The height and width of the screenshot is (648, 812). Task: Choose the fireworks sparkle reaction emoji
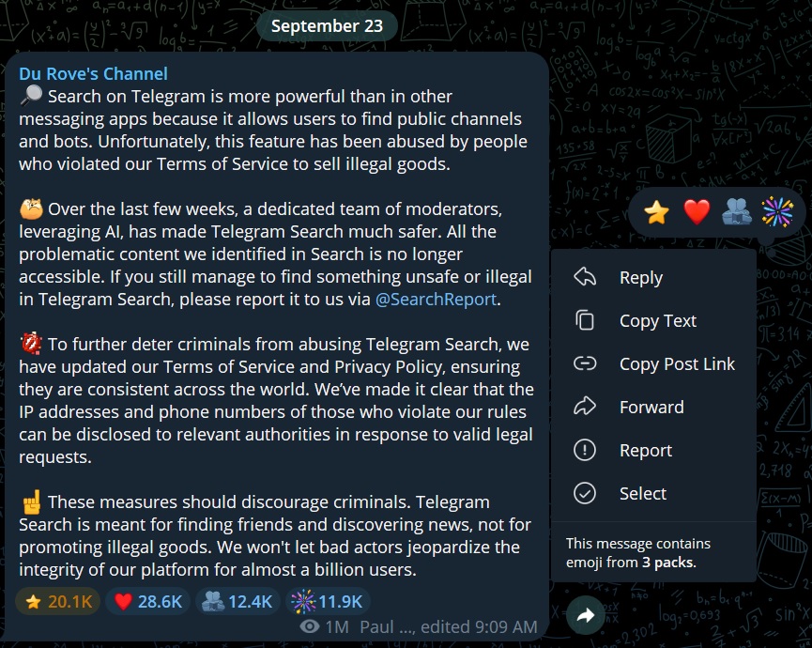point(777,212)
